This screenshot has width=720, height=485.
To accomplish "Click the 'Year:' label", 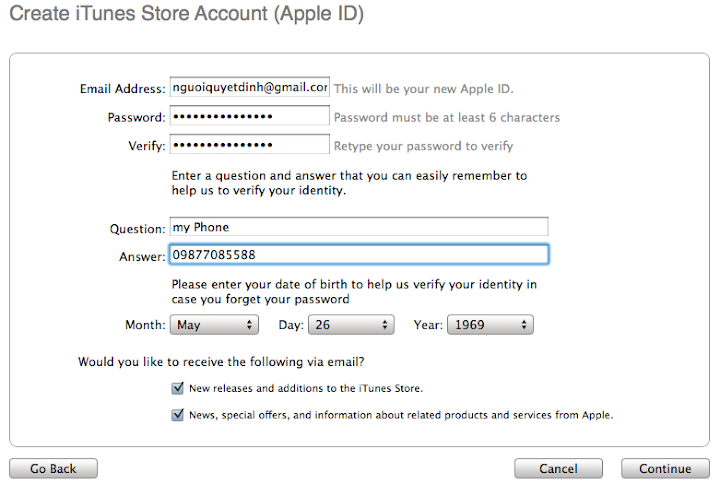I will (x=428, y=325).
